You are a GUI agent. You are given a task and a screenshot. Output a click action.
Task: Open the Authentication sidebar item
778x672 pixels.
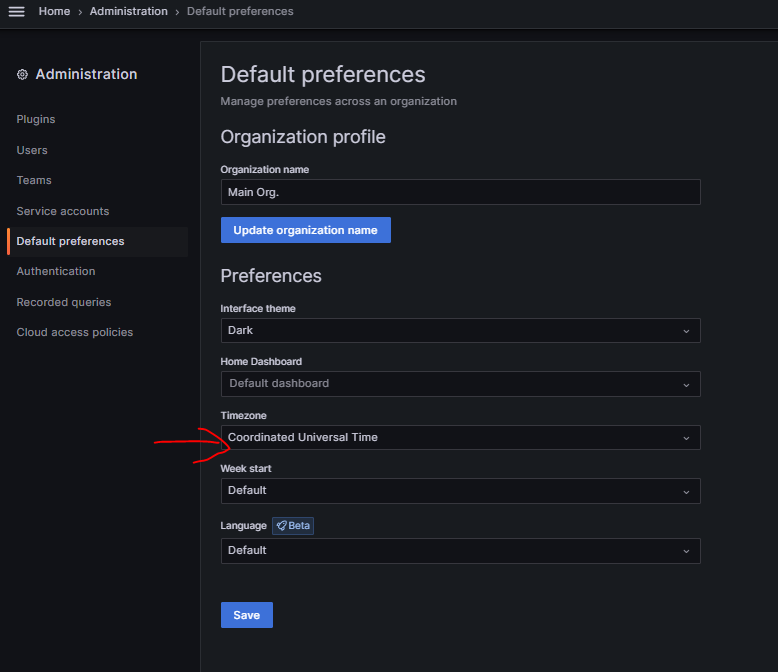[56, 271]
